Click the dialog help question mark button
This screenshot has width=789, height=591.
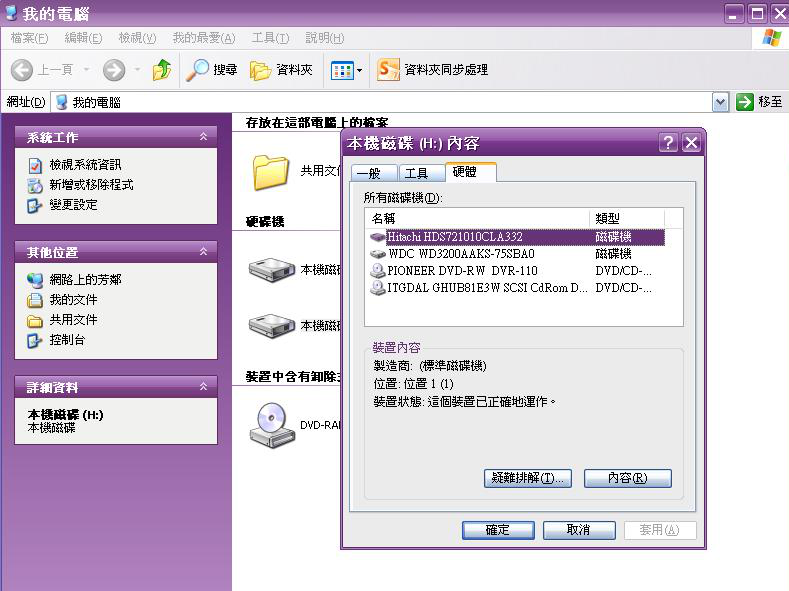668,143
